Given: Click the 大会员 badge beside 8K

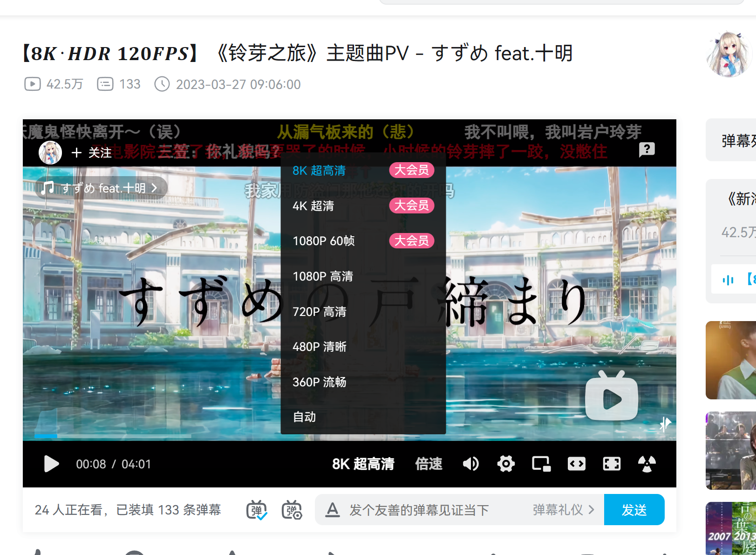Looking at the screenshot, I should [412, 170].
